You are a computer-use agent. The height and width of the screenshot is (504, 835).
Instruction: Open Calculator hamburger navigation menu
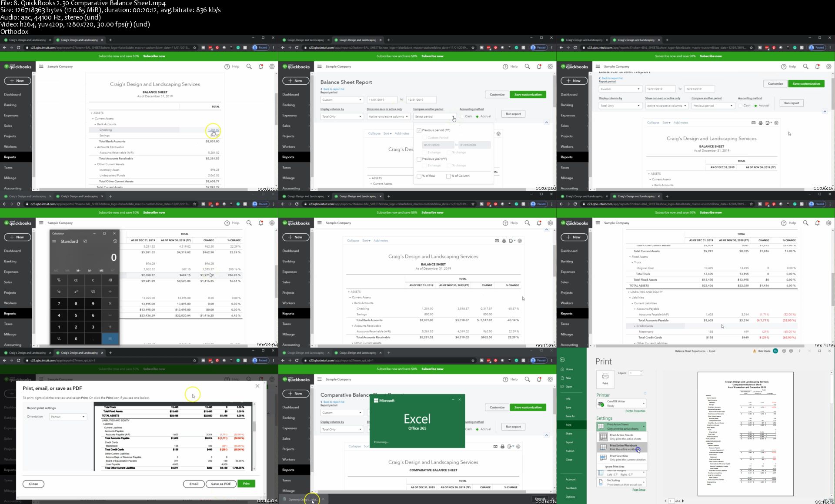[54, 241]
